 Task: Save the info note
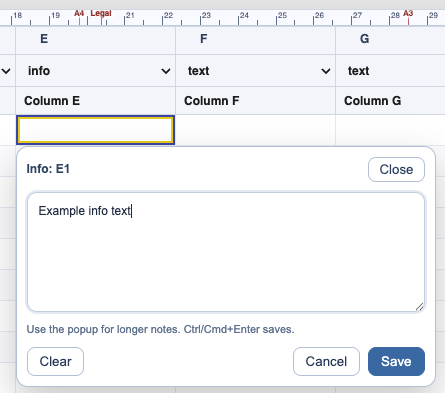click(x=396, y=361)
